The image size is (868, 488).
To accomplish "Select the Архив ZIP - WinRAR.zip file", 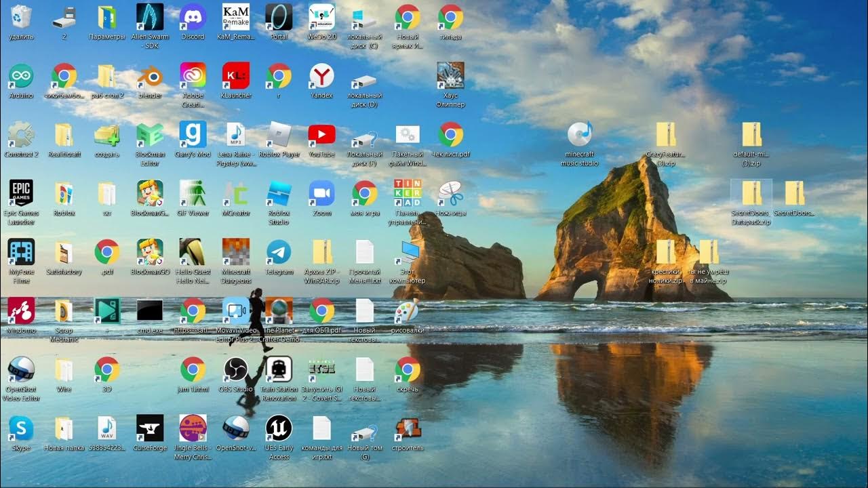I will point(321,251).
